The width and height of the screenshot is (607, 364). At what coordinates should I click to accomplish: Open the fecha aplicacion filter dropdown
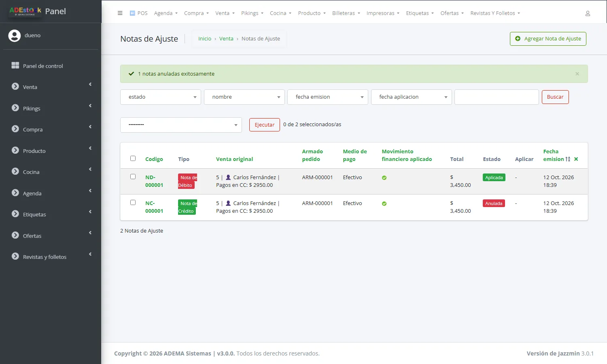point(411,97)
